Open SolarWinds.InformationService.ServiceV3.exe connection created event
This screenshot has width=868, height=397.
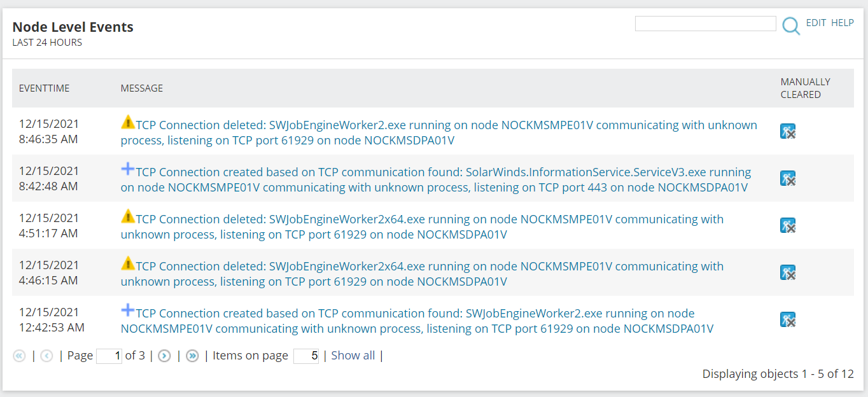[436, 179]
